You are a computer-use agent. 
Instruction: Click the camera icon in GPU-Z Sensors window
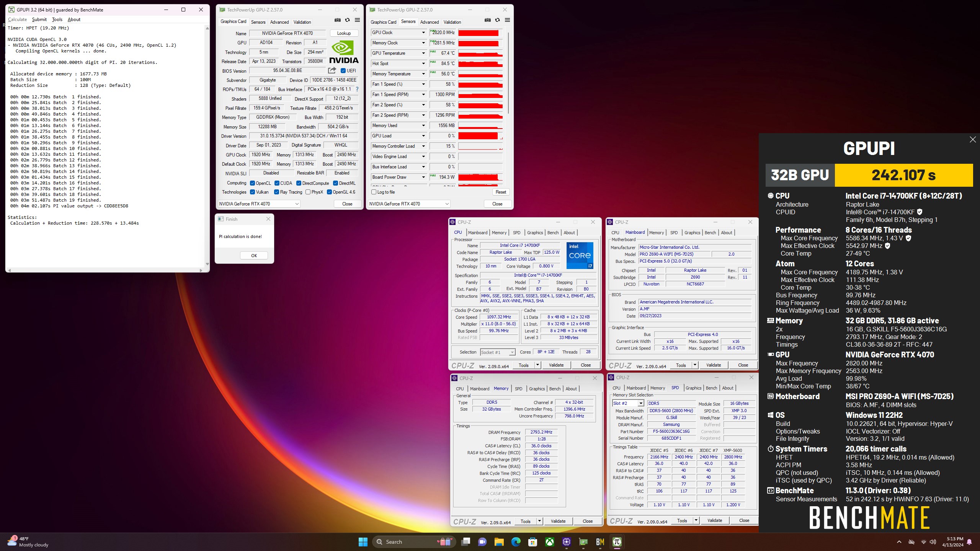(x=487, y=20)
